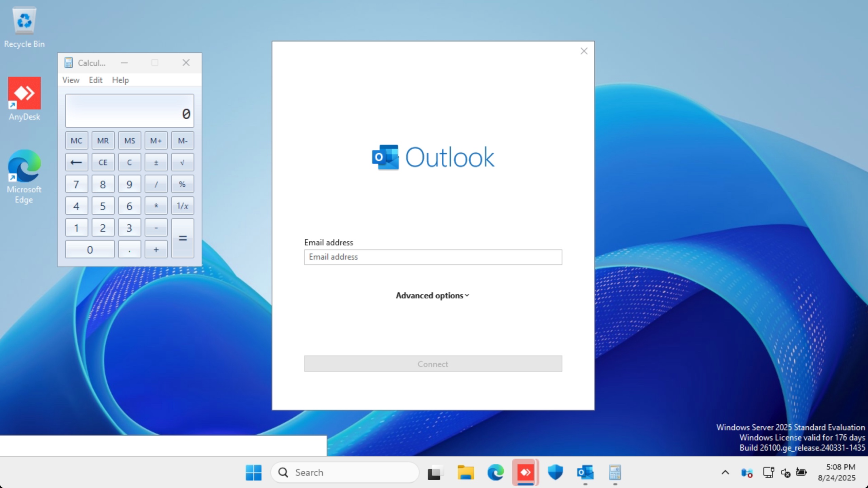
Task: Select the Microsoft Edge desktop shortcut
Action: [x=24, y=176]
